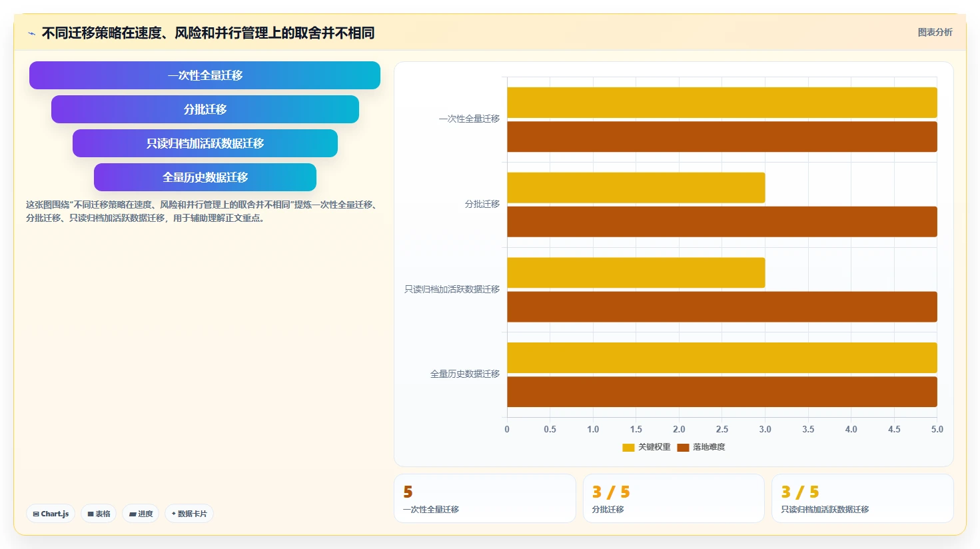Click the brown bar for 分批迁移
980x549 pixels.
tap(722, 222)
